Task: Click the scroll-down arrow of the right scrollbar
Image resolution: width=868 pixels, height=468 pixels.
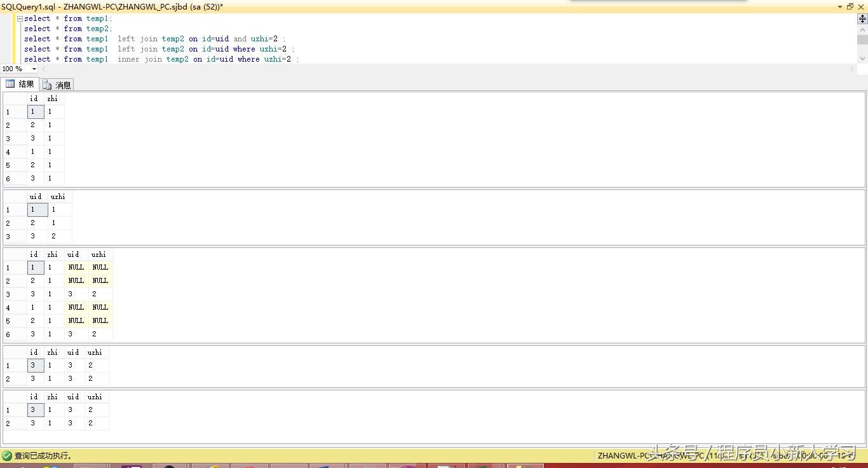Action: click(x=863, y=59)
